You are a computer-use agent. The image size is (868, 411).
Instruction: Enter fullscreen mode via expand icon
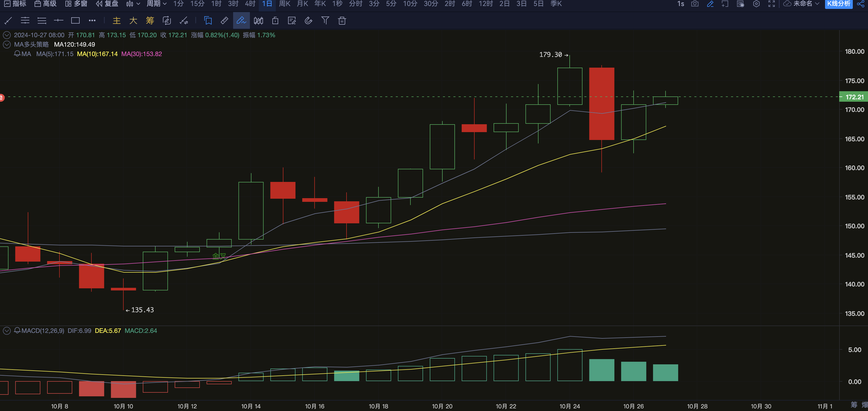[771, 4]
